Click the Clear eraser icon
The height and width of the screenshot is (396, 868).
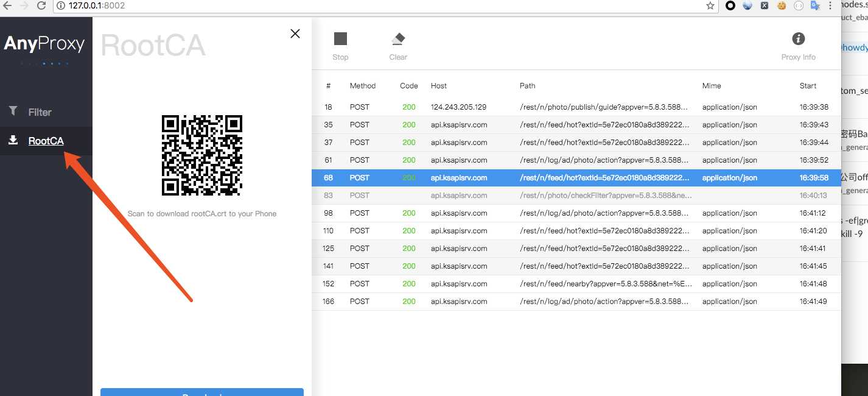pyautogui.click(x=398, y=39)
